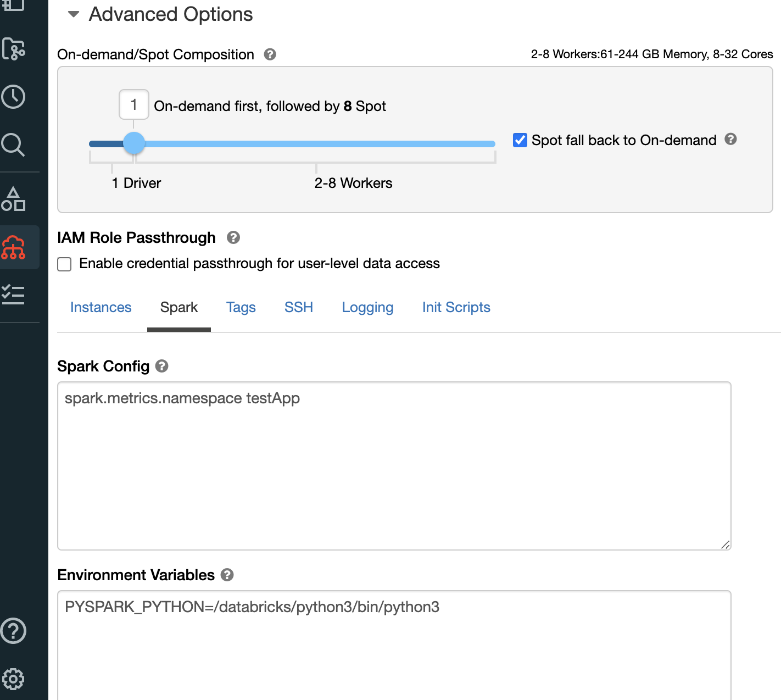Screen dimensions: 781x700
Task: Enable credential passthrough for user-level data access
Action: pos(64,264)
